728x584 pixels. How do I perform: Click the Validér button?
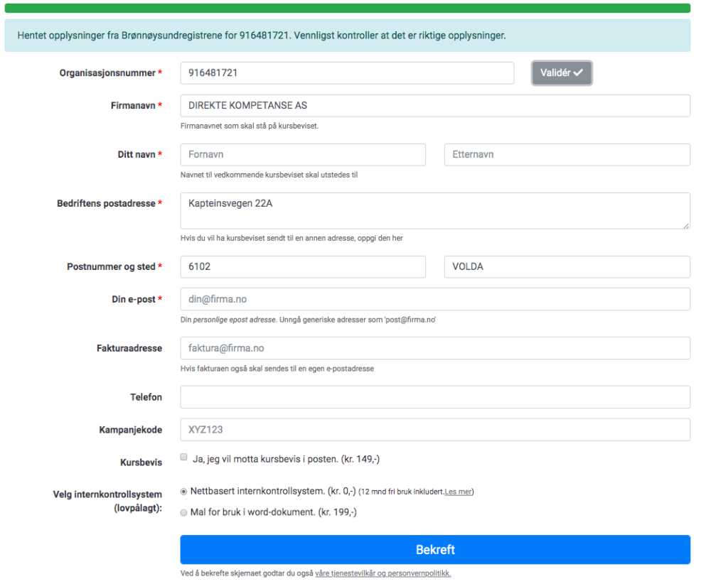(x=561, y=73)
